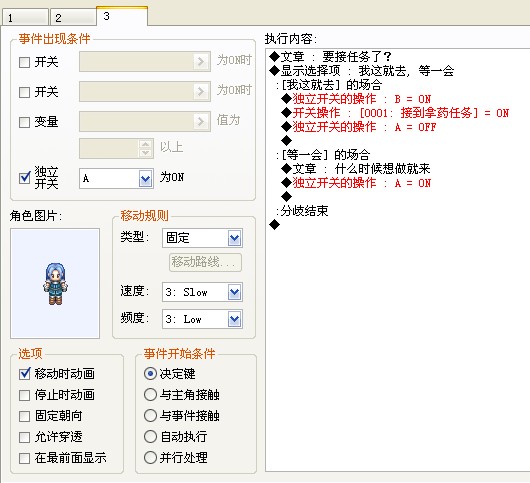Click the 移动路线 button

coord(205,262)
